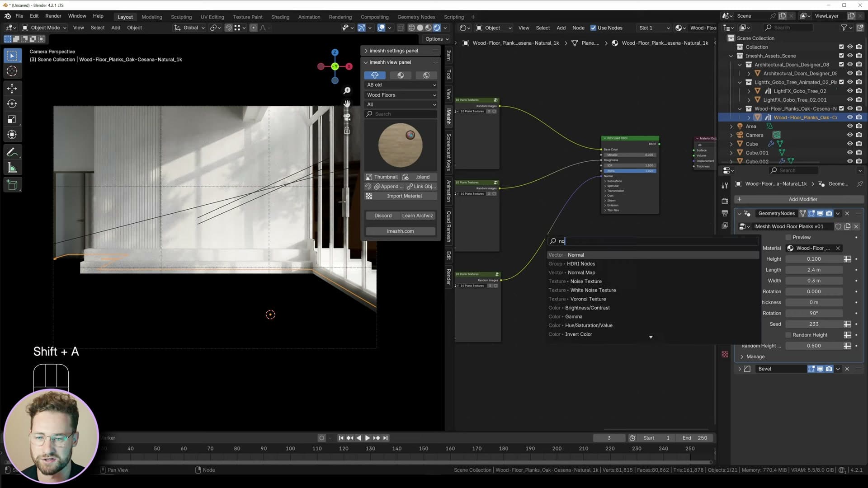Open the Shading workspace tab
The height and width of the screenshot is (488, 868).
point(280,17)
